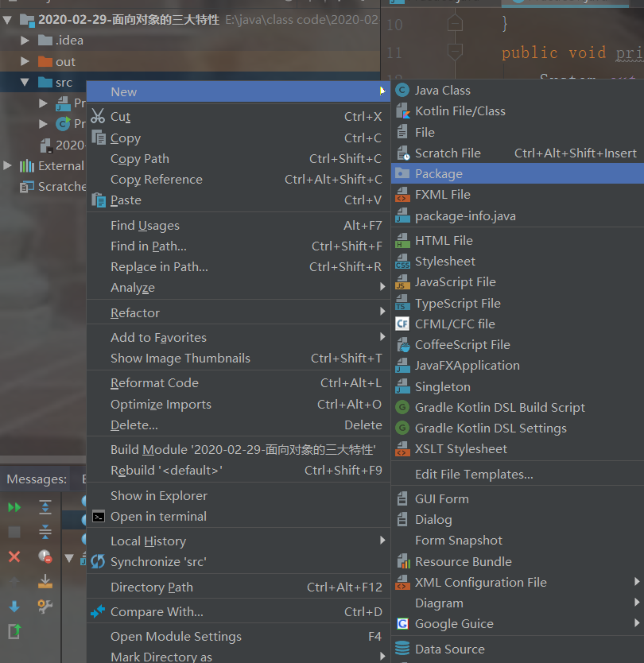Image resolution: width=644 pixels, height=663 pixels.
Task: Click the terminal icon beside Open in terminal
Action: pos(99,517)
